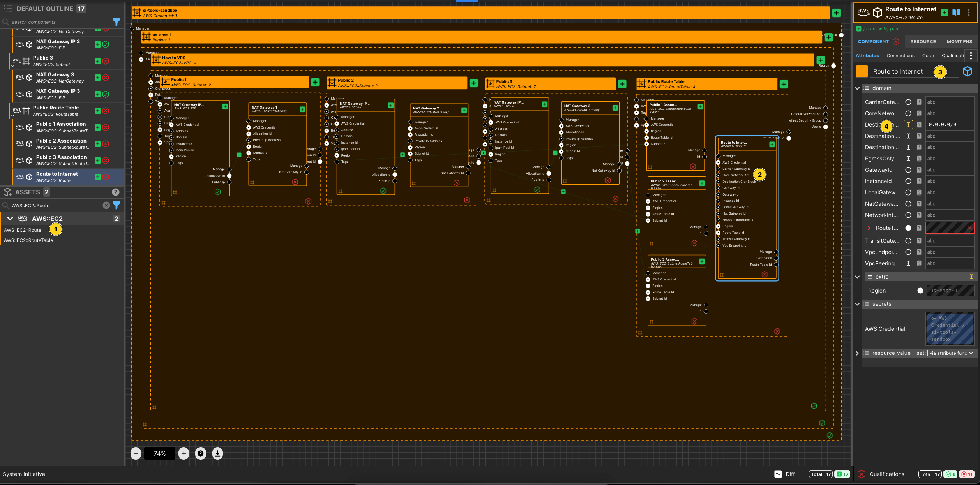The image size is (980, 485).
Task: Open the Connections sub-tab
Action: coord(900,56)
